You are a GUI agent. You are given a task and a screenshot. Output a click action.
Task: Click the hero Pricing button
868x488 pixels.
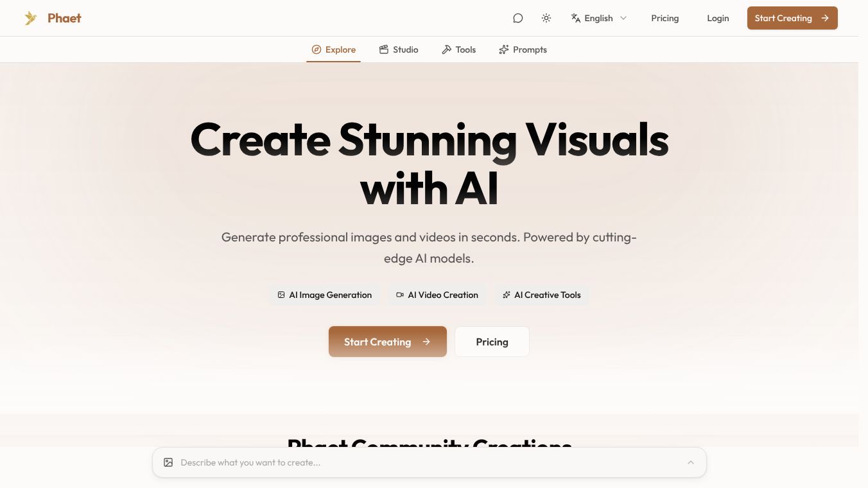pos(492,342)
